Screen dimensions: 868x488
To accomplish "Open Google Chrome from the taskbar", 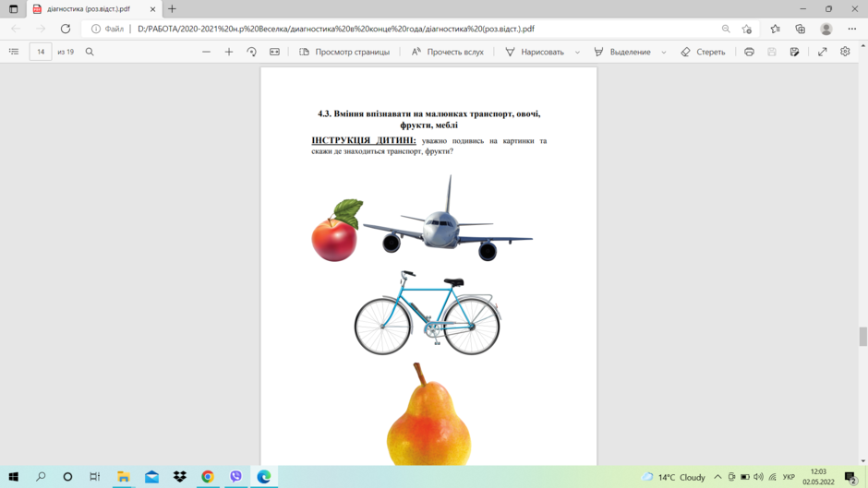I will [x=208, y=476].
